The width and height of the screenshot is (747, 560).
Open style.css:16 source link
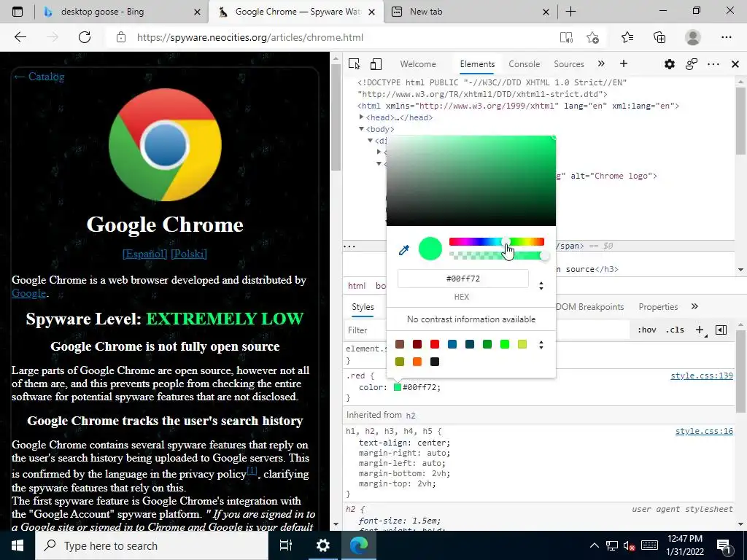click(x=704, y=432)
